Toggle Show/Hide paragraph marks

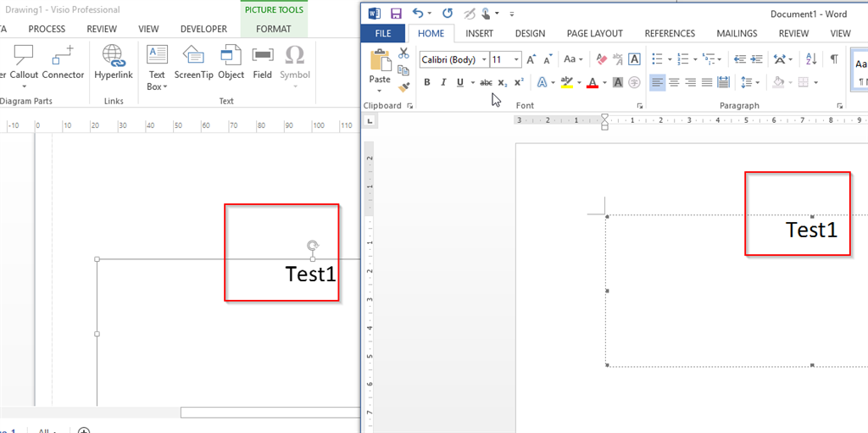click(x=834, y=58)
